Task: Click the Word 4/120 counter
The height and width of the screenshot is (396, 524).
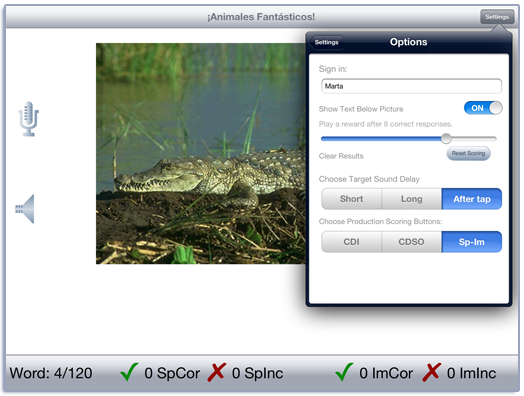Action: click(x=51, y=373)
